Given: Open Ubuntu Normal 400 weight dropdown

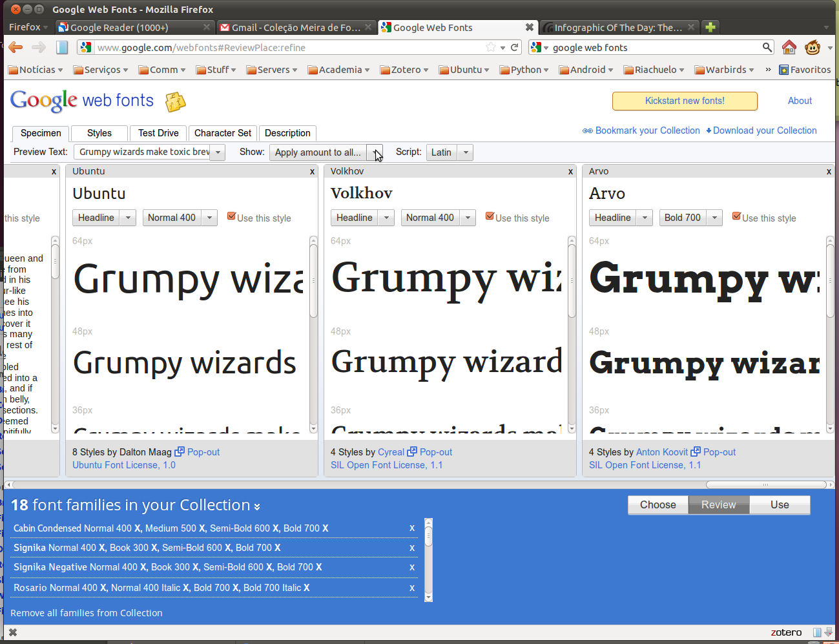Looking at the screenshot, I should point(209,218).
